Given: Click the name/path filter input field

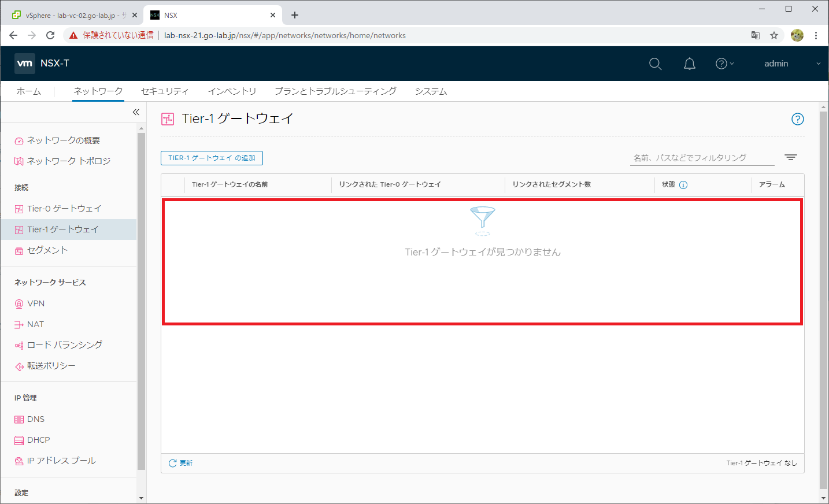Looking at the screenshot, I should [x=702, y=158].
